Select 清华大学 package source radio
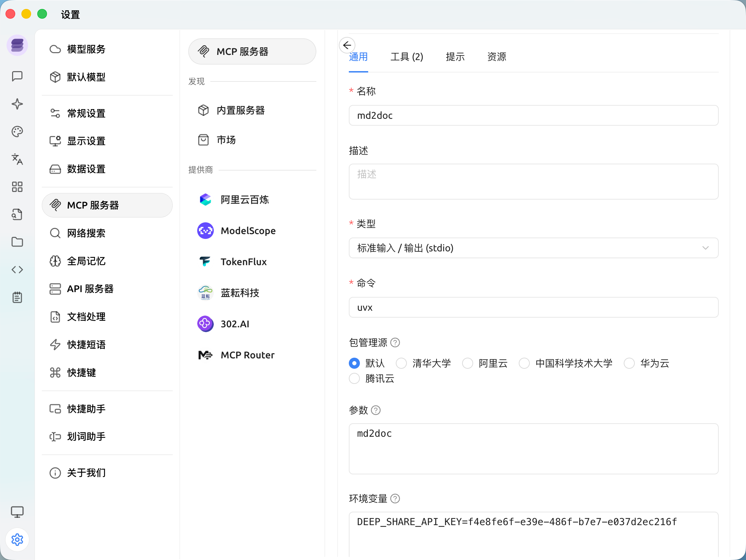The width and height of the screenshot is (746, 560). tap(401, 363)
